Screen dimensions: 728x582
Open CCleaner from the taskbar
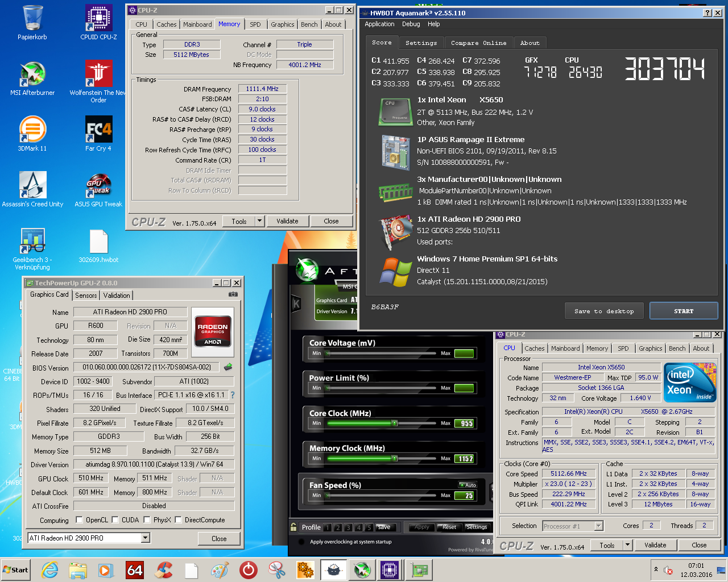click(x=164, y=570)
